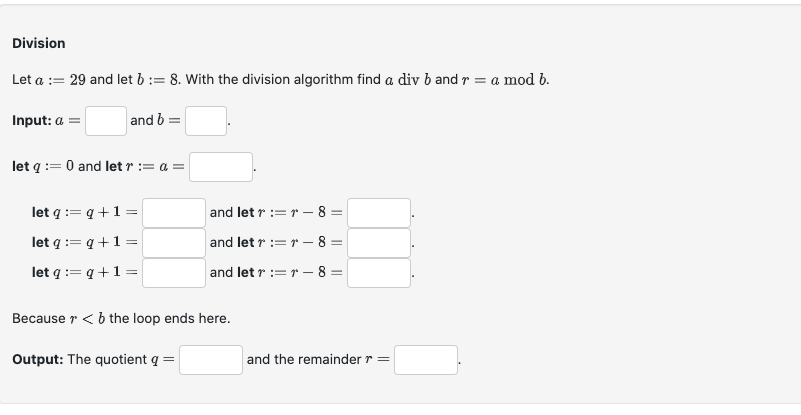Click the 'and the remainder r =' label
This screenshot has width=801, height=415.
(x=318, y=360)
